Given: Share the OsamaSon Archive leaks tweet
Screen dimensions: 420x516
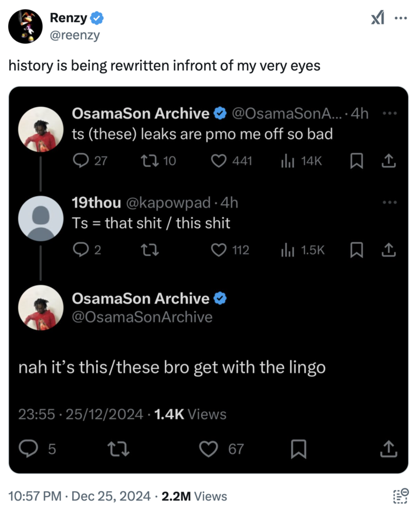Looking at the screenshot, I should point(387,161).
